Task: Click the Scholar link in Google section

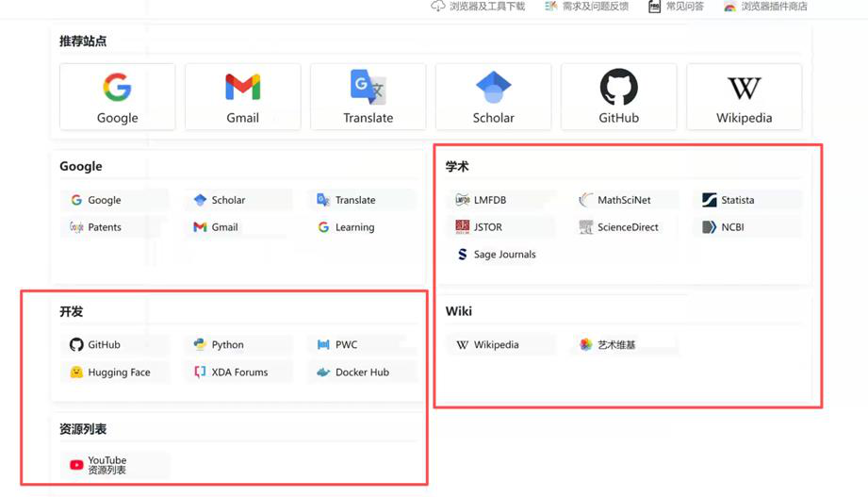Action: click(x=238, y=200)
